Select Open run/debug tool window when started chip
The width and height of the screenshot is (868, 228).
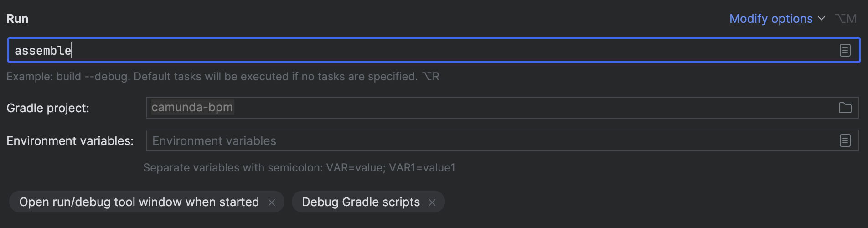(x=146, y=202)
